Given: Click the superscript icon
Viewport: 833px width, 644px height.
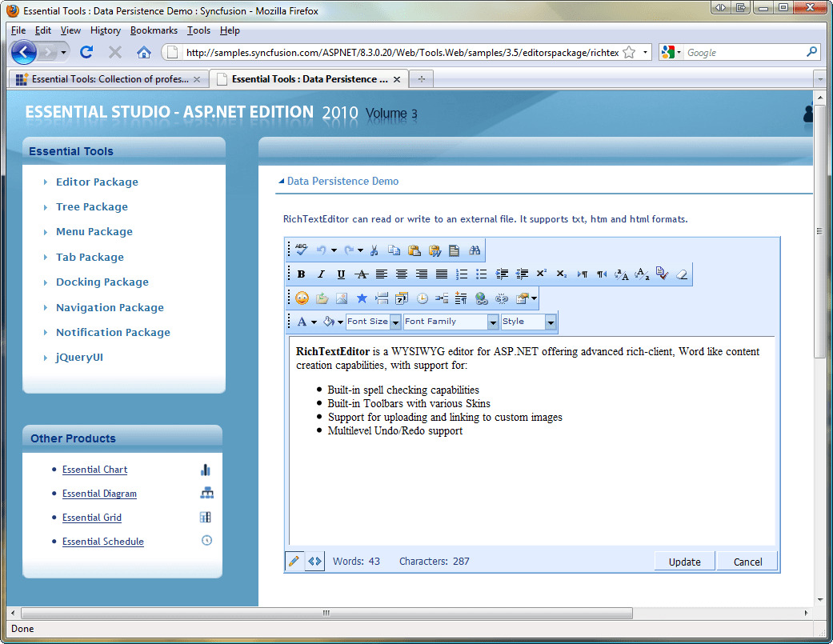Looking at the screenshot, I should pyautogui.click(x=542, y=274).
